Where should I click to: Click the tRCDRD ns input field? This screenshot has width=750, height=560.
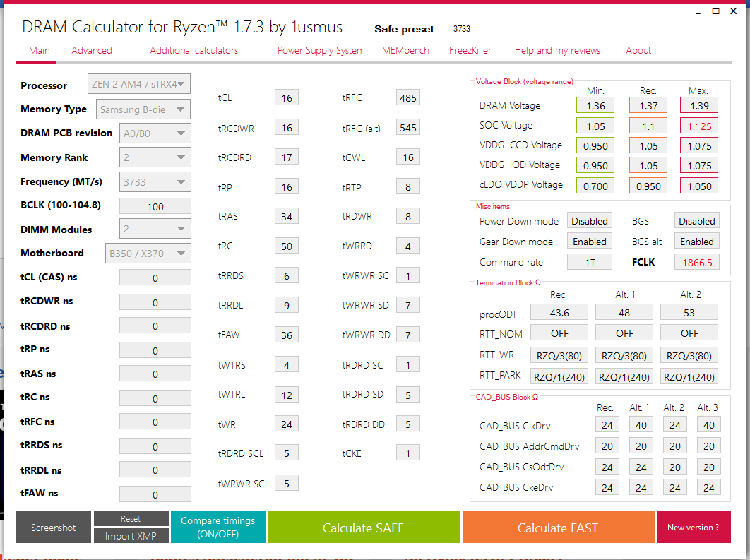(155, 326)
